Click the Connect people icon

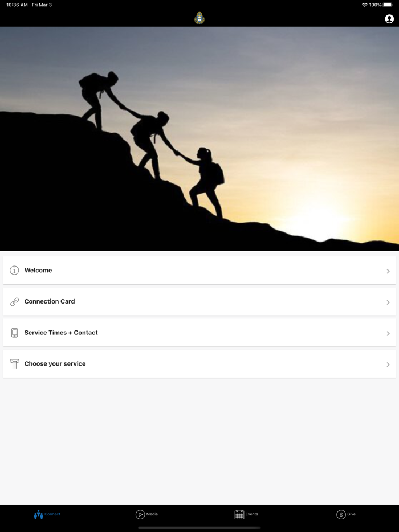point(38,515)
